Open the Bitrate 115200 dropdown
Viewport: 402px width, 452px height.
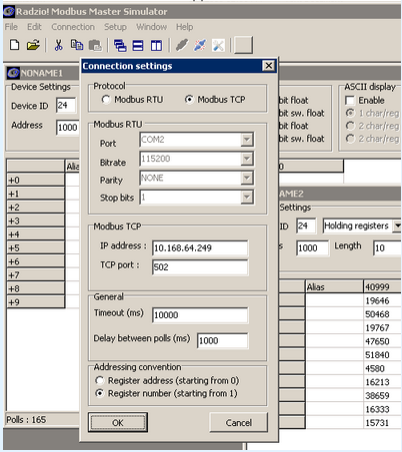[x=247, y=159]
